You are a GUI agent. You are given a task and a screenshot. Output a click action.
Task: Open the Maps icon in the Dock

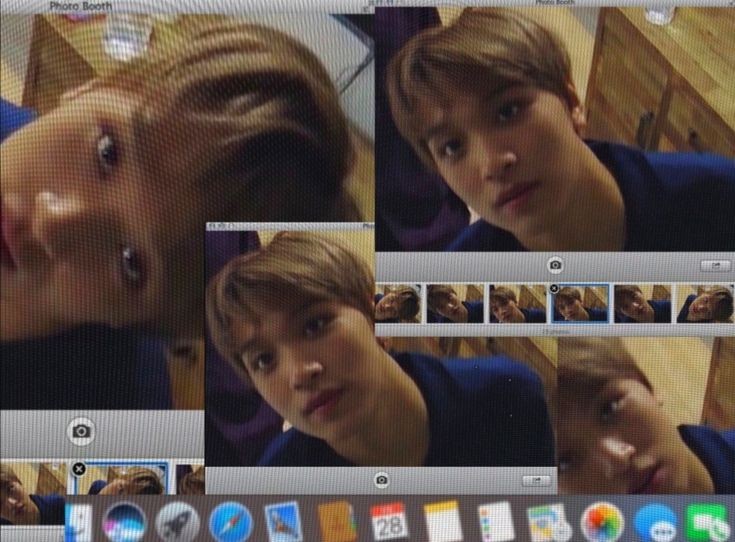548,522
